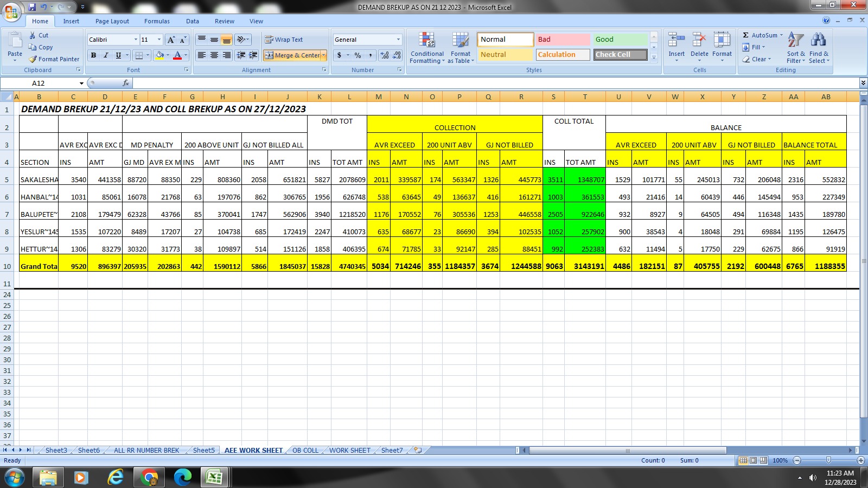868x488 pixels.
Task: Switch to OB COLL sheet tab
Action: coord(305,450)
